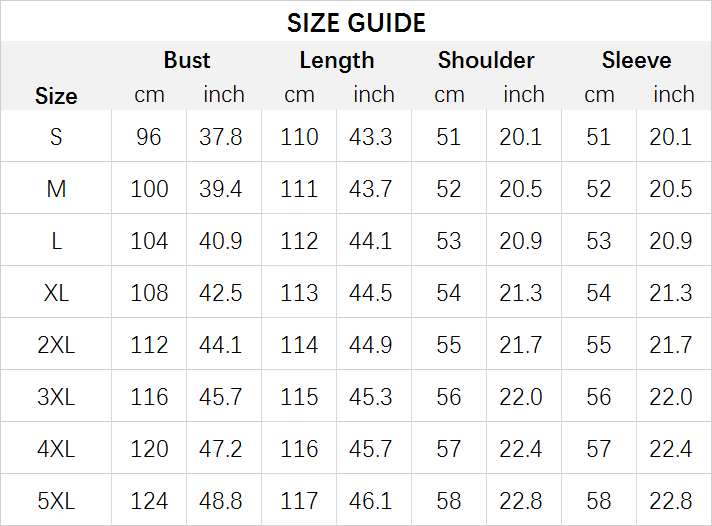Select the Bust column header
Screen dimensions: 712x526
(187, 60)
